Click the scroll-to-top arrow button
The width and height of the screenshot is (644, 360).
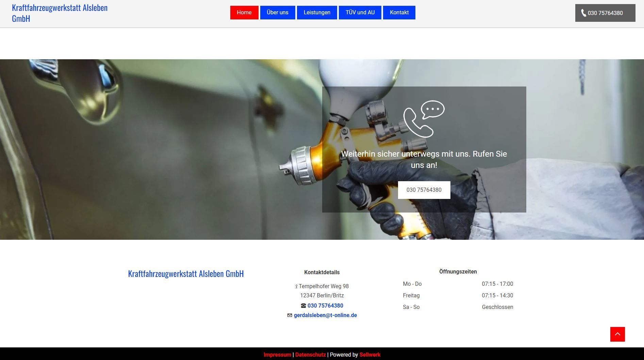pos(617,334)
